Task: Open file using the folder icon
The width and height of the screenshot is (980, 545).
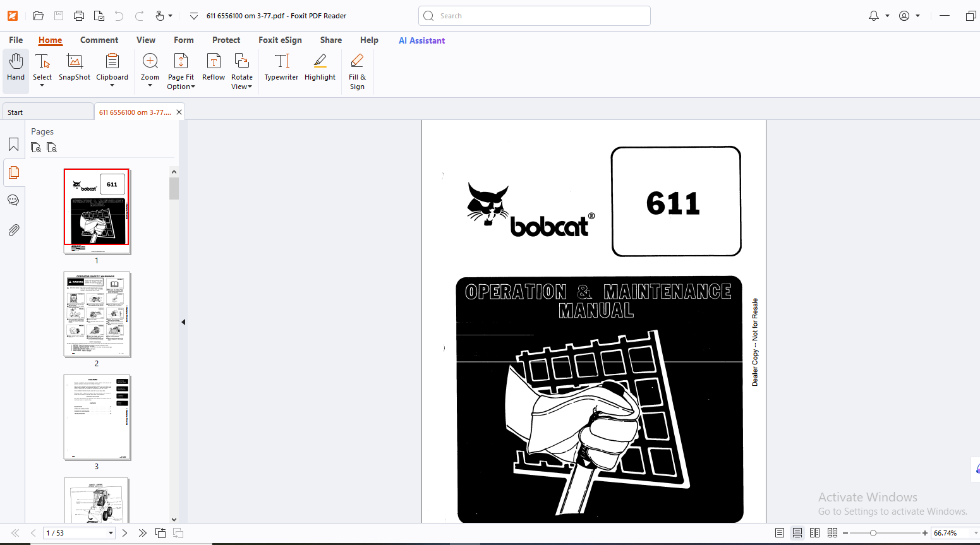Action: (x=39, y=16)
